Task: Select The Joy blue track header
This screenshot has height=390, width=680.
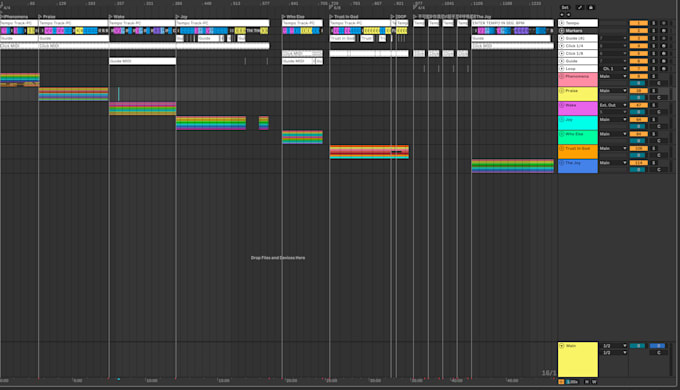Action: click(578, 166)
